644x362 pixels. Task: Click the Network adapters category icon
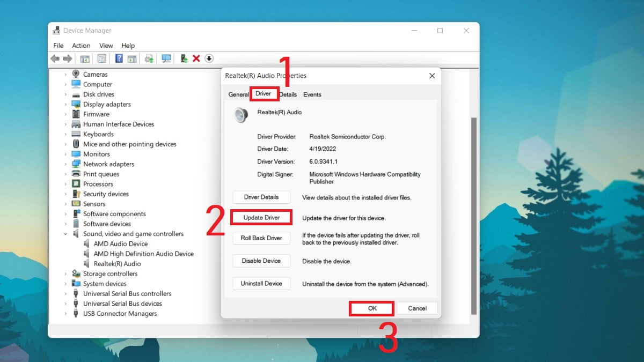coord(76,164)
